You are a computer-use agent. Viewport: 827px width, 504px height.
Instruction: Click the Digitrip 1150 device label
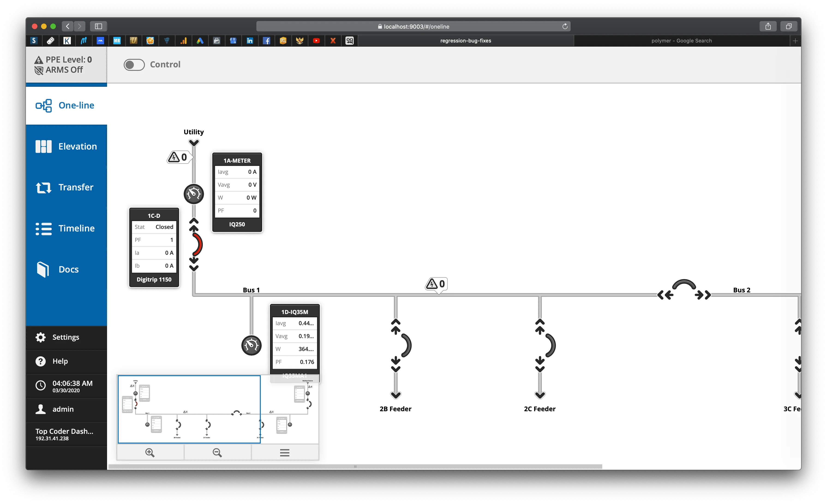point(154,279)
